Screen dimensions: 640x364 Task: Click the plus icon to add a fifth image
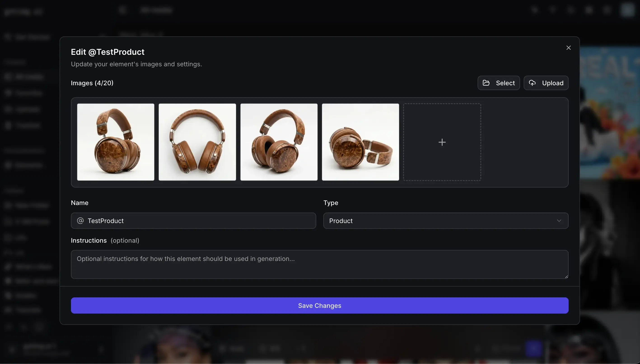click(442, 142)
